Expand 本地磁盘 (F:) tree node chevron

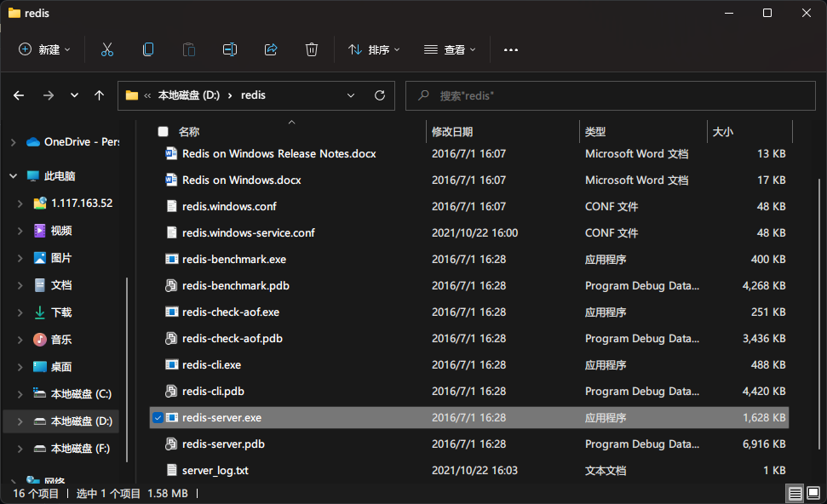[20, 449]
